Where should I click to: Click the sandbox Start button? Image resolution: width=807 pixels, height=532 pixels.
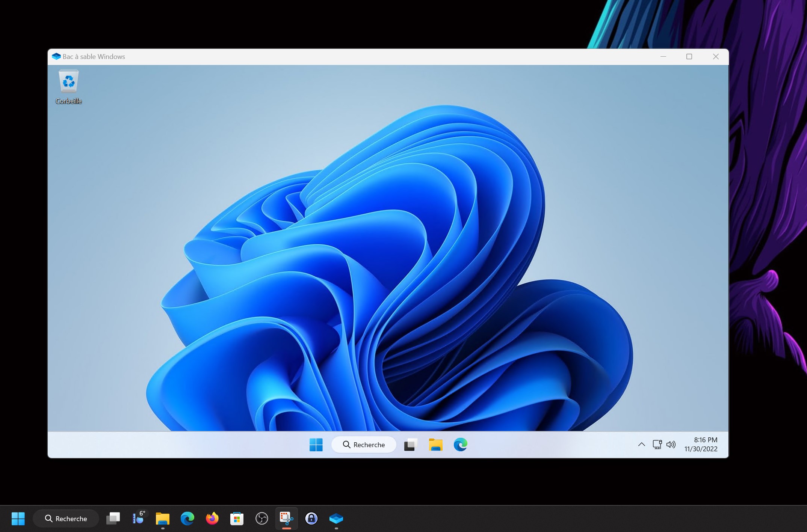point(316,445)
